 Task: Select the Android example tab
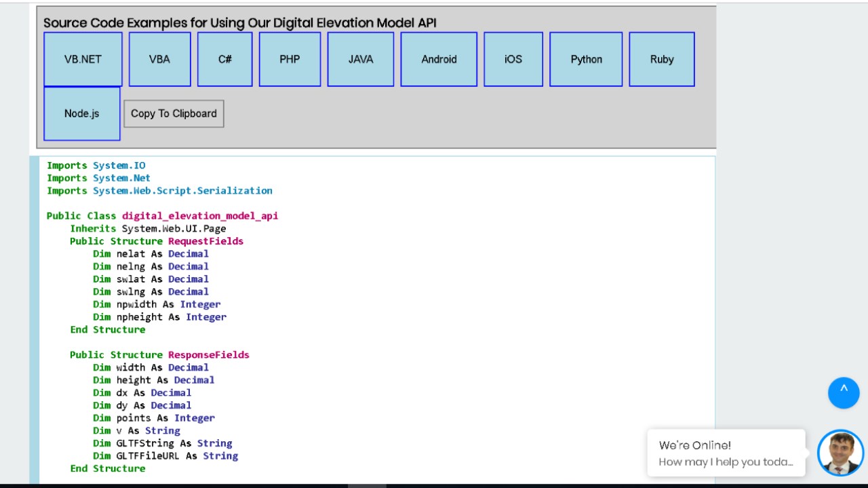coord(439,59)
